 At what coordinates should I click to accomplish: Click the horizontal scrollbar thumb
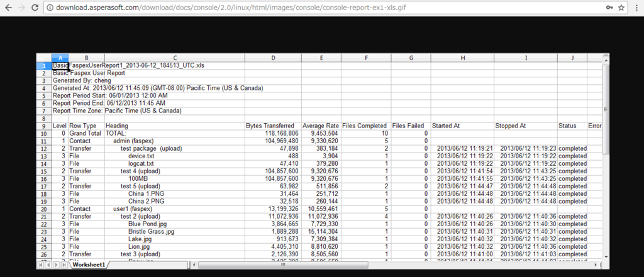283,265
